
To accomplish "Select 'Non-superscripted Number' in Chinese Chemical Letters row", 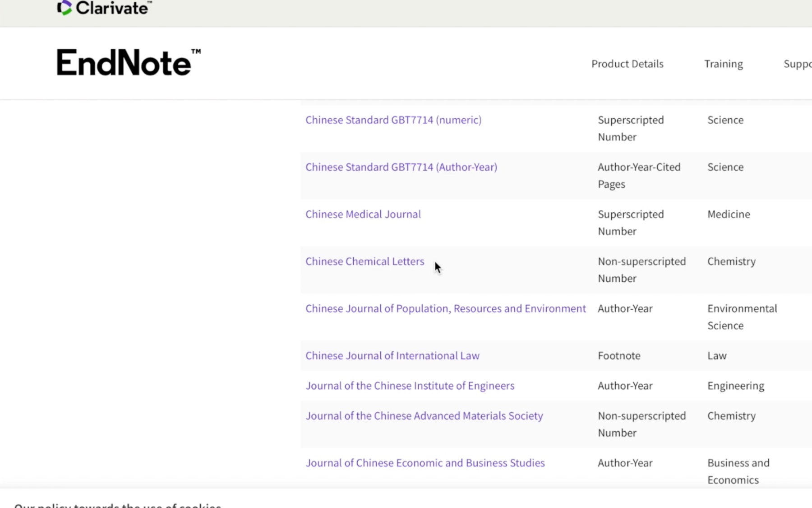I will tap(641, 270).
